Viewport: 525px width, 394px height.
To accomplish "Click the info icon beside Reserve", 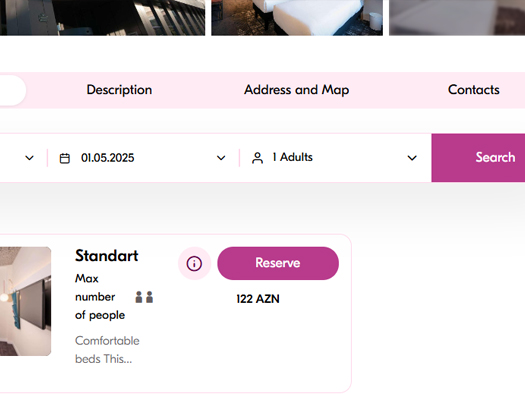I will [x=194, y=263].
